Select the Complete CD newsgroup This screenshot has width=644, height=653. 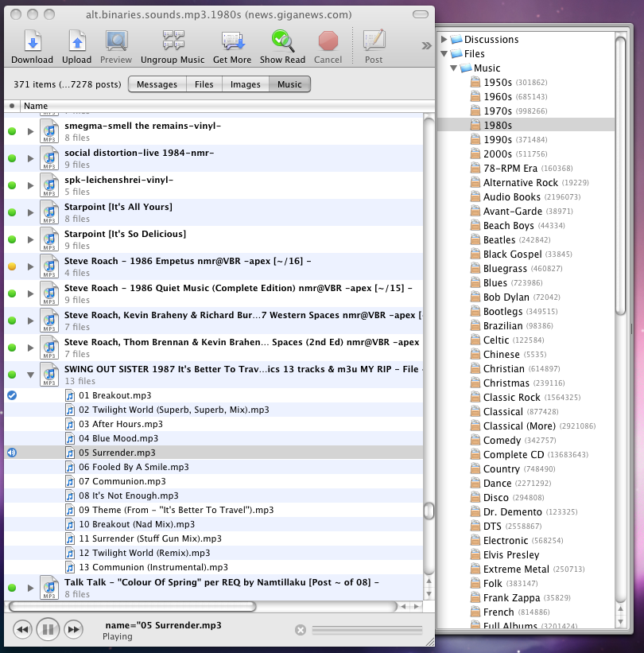[x=526, y=454]
